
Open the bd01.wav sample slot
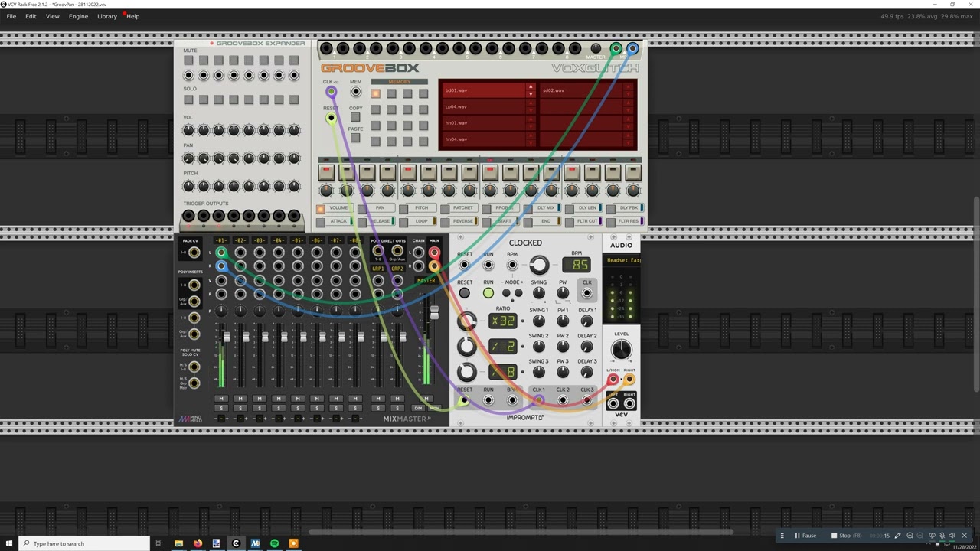click(x=482, y=90)
